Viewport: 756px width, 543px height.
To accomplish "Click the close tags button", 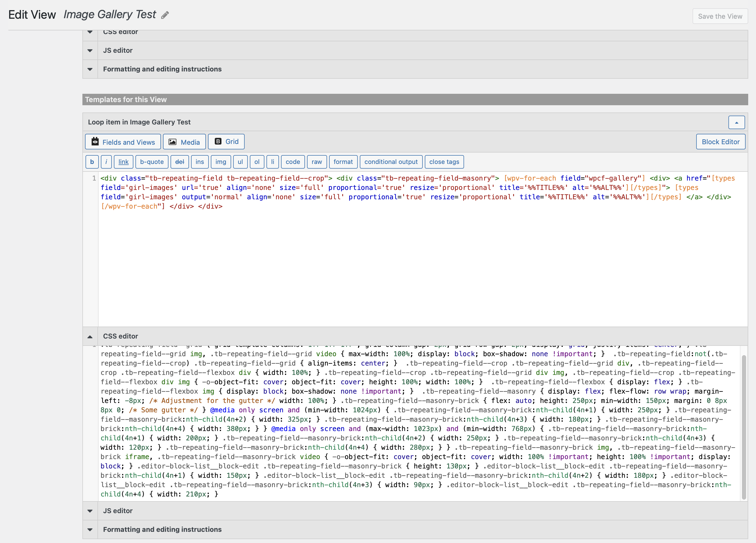I will 444,162.
